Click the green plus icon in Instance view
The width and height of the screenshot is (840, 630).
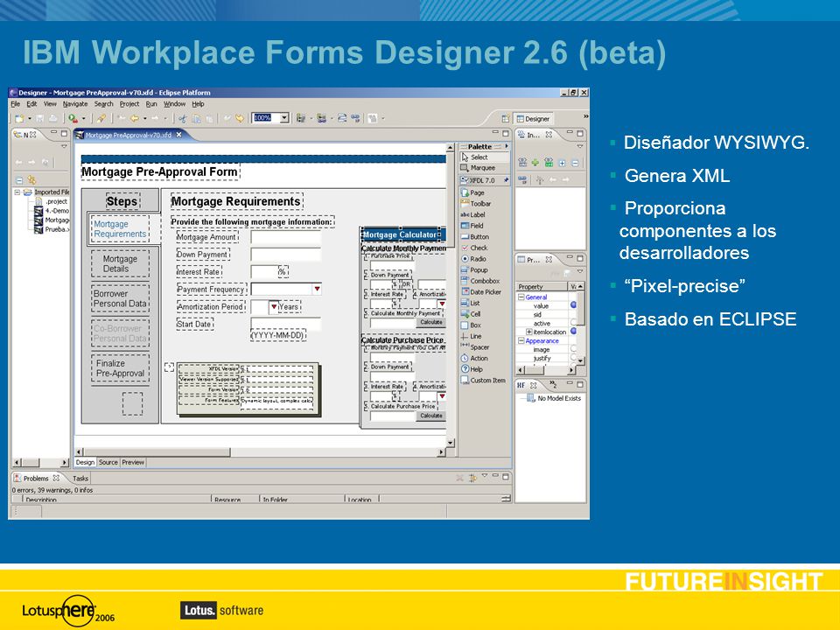point(535,163)
